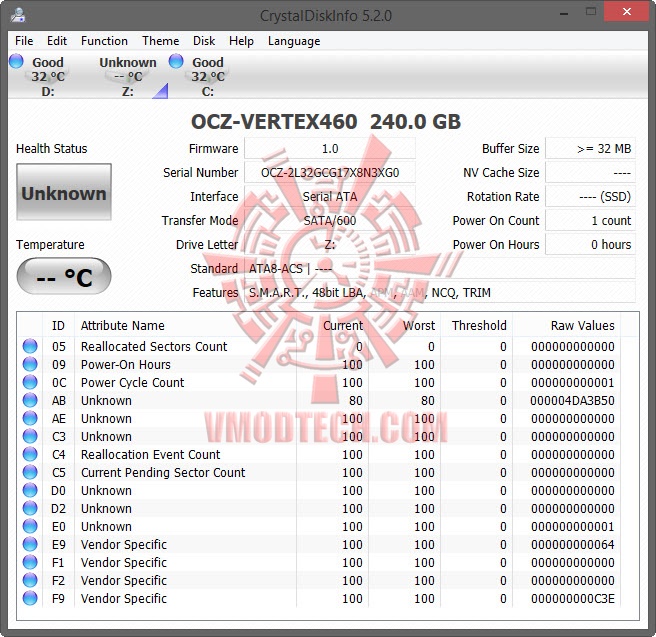656x637 pixels.
Task: Click the Power On Hours value
Action: 590,244
